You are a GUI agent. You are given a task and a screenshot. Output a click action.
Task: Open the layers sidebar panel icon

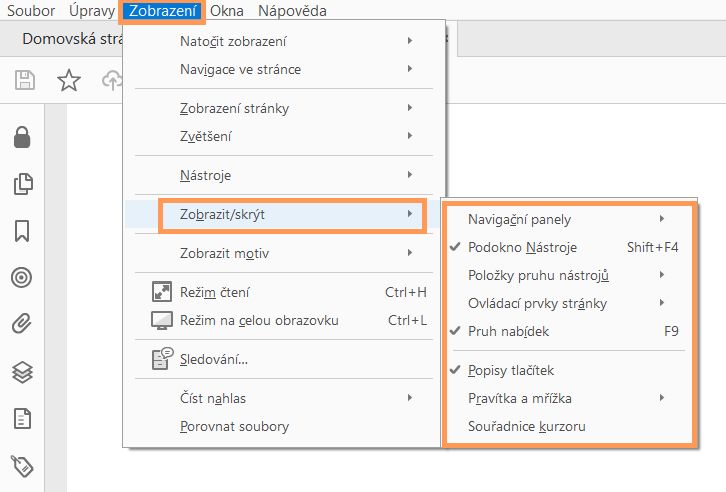pos(22,371)
